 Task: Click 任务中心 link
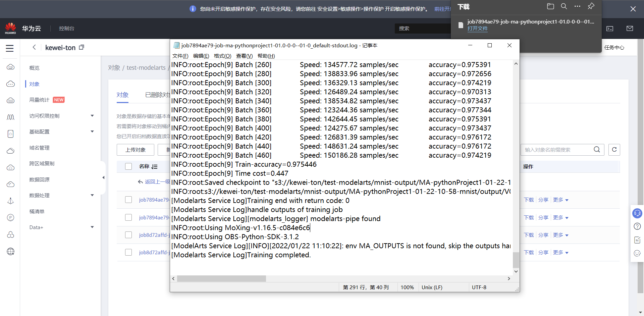[614, 47]
